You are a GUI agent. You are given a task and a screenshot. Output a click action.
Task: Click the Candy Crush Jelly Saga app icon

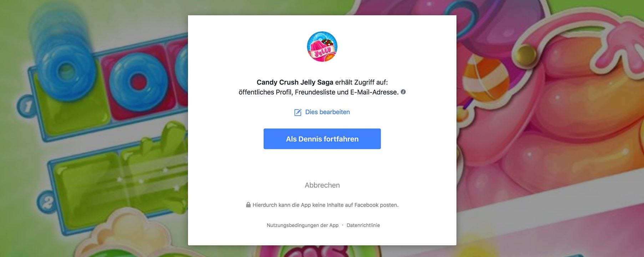322,46
